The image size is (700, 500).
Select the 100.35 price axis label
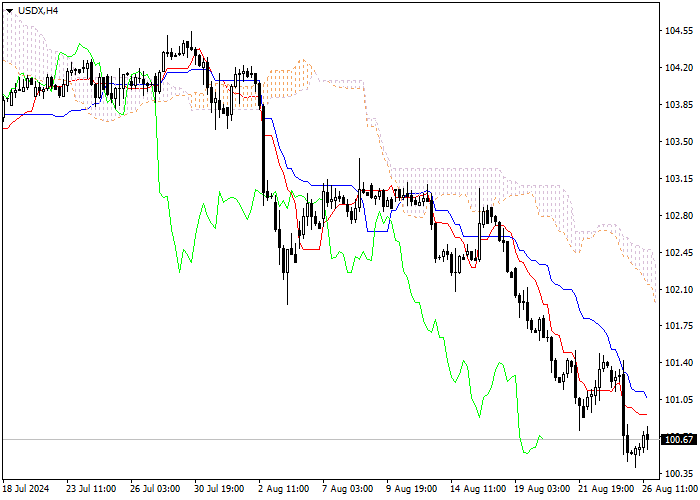tap(679, 473)
